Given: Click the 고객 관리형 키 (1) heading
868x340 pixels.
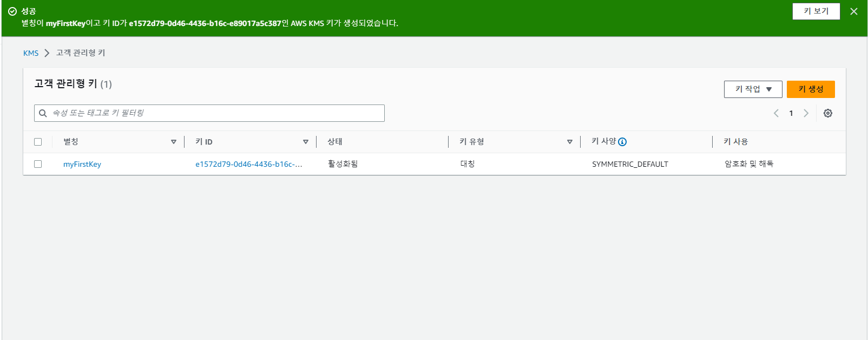Looking at the screenshot, I should pyautogui.click(x=73, y=84).
